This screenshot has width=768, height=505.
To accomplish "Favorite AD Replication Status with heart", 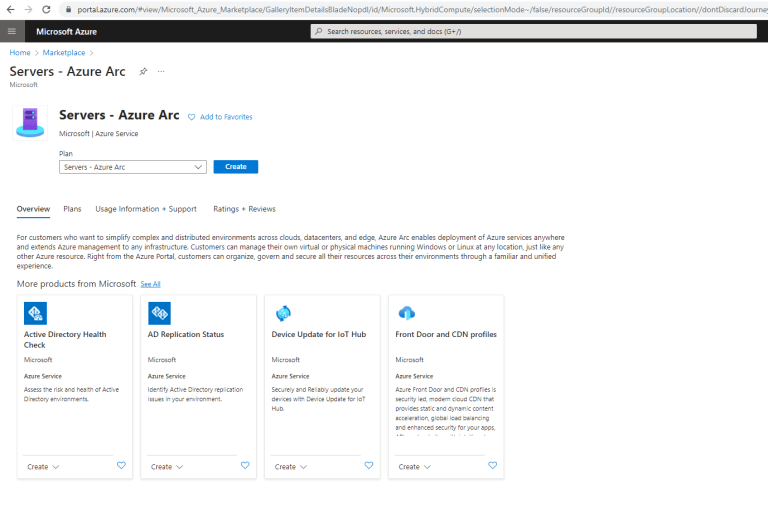I will pos(245,465).
